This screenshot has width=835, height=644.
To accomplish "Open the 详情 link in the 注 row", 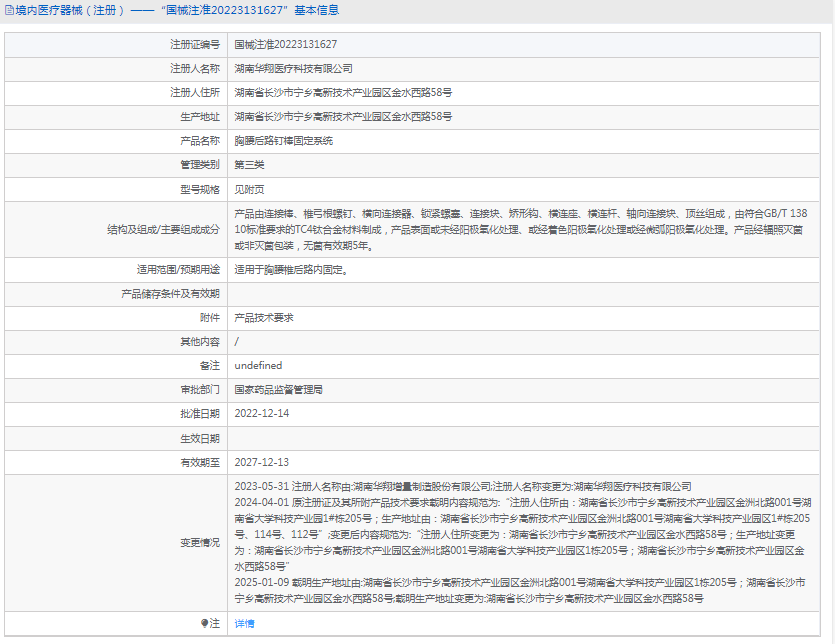I will (x=244, y=623).
